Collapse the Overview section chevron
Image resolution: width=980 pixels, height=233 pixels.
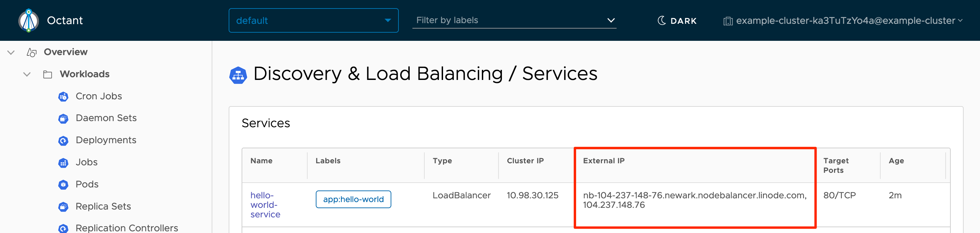[x=11, y=52]
